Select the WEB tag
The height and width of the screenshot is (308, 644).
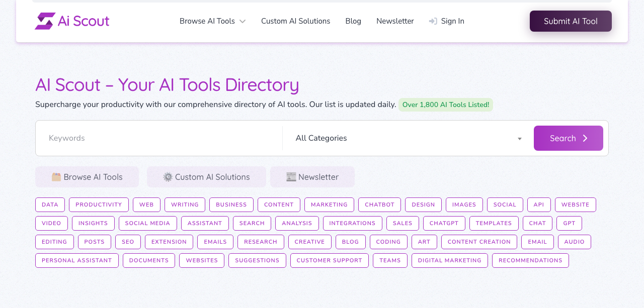click(146, 204)
